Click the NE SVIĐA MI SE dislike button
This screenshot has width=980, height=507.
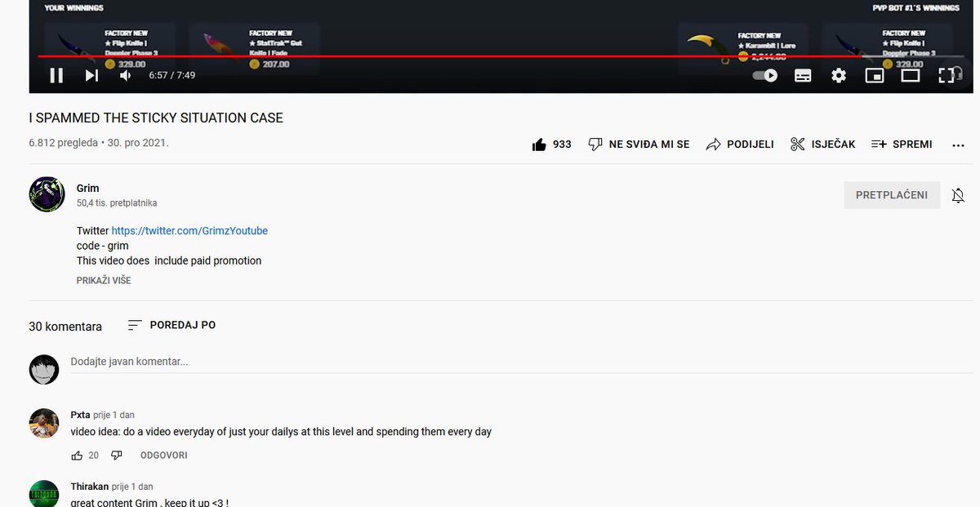click(x=639, y=144)
